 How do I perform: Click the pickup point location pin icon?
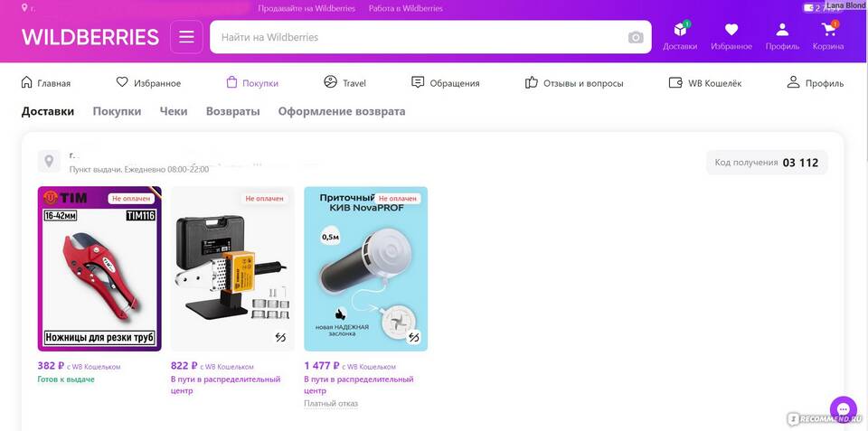[49, 162]
